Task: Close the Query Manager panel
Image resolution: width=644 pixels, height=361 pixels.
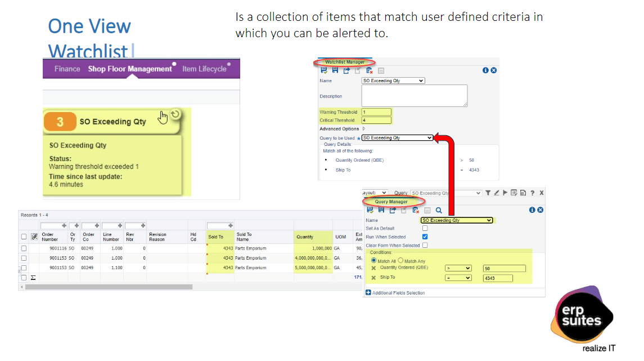Action: (x=541, y=210)
